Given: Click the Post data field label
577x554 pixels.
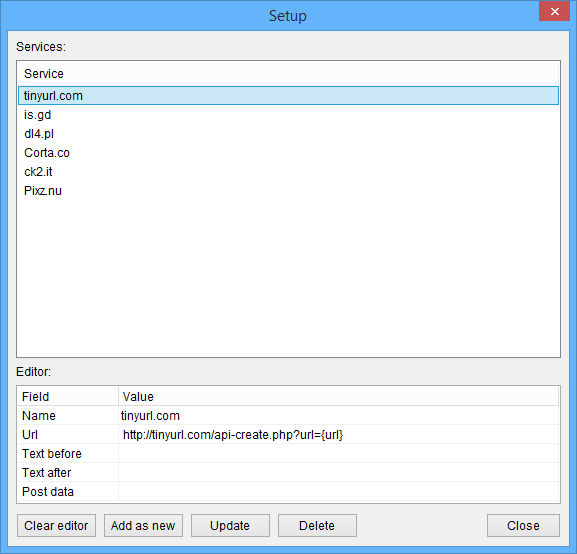Looking at the screenshot, I should pos(48,491).
